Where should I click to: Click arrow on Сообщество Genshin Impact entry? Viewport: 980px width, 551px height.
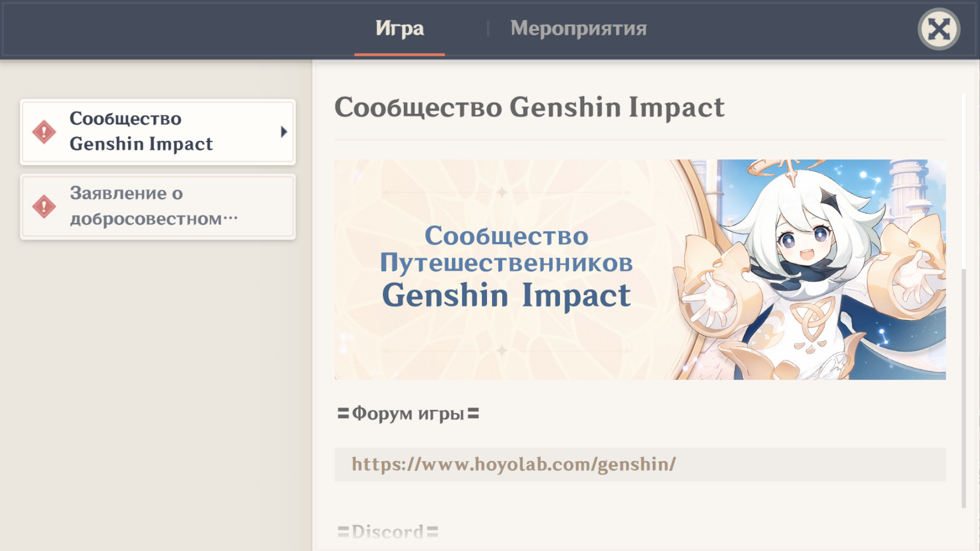[x=284, y=132]
